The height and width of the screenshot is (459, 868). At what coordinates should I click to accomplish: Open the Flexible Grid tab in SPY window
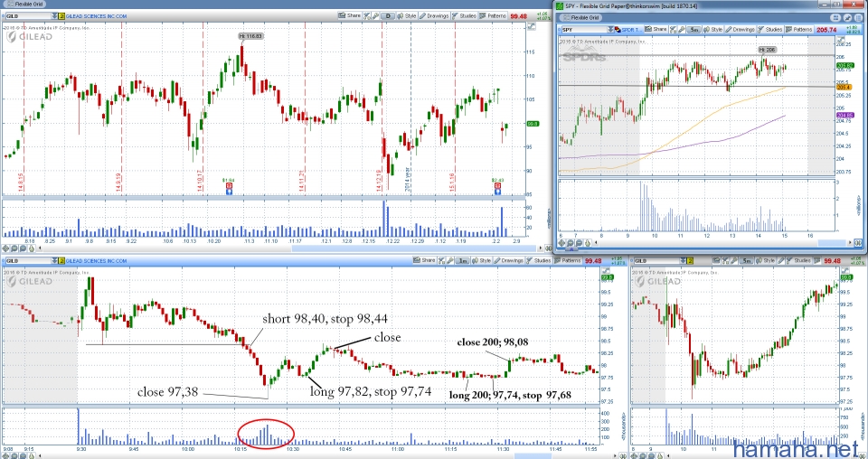[581, 17]
